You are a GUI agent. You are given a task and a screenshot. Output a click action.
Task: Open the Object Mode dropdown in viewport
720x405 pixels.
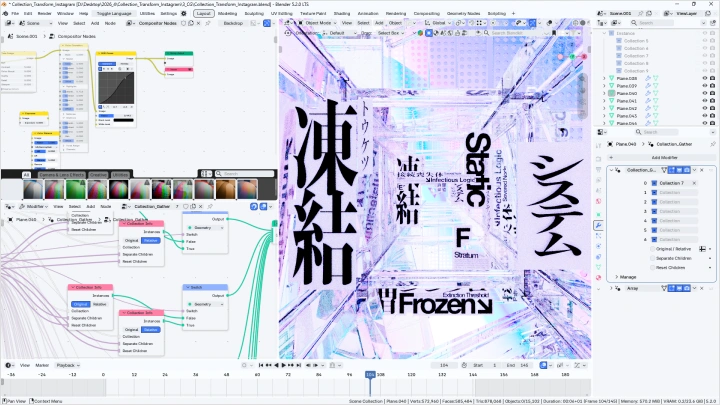(x=318, y=23)
